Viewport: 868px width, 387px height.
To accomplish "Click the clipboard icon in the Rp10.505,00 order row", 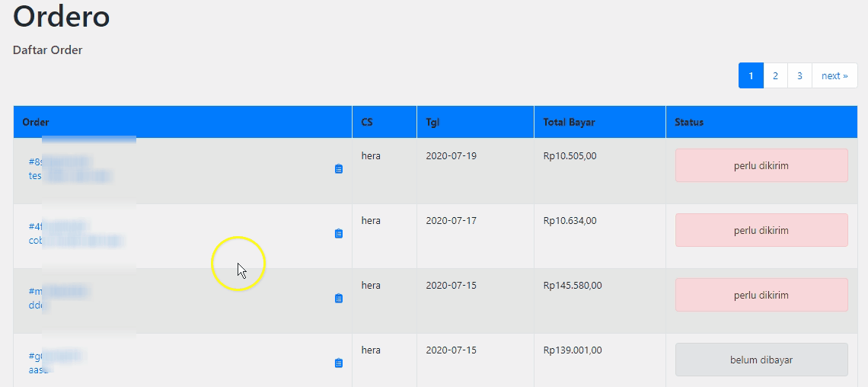I will [x=339, y=169].
